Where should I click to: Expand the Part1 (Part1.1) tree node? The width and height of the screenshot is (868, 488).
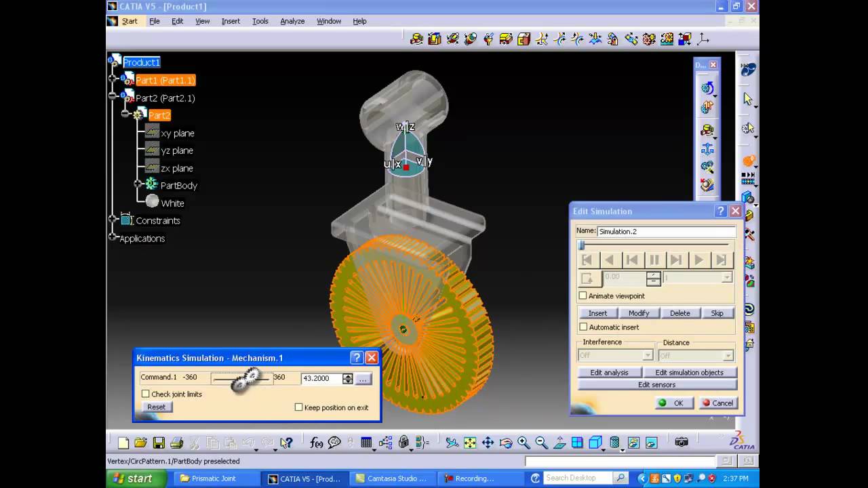pos(113,79)
